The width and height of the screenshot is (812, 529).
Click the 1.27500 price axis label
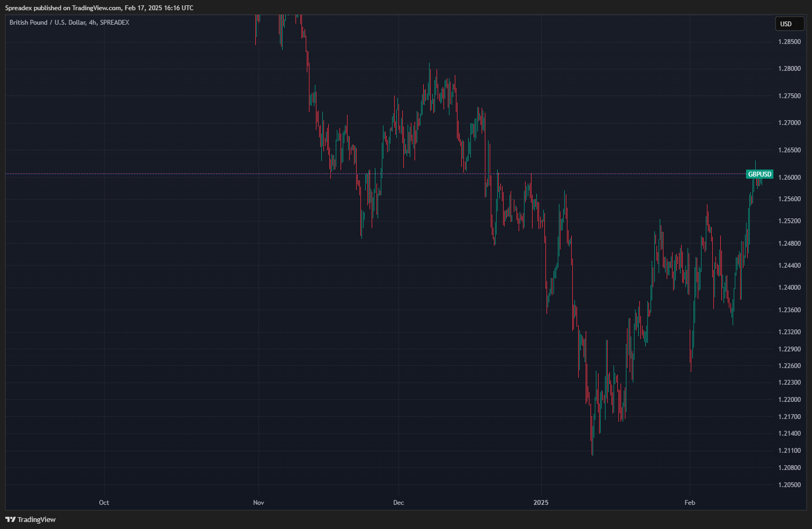tap(789, 96)
